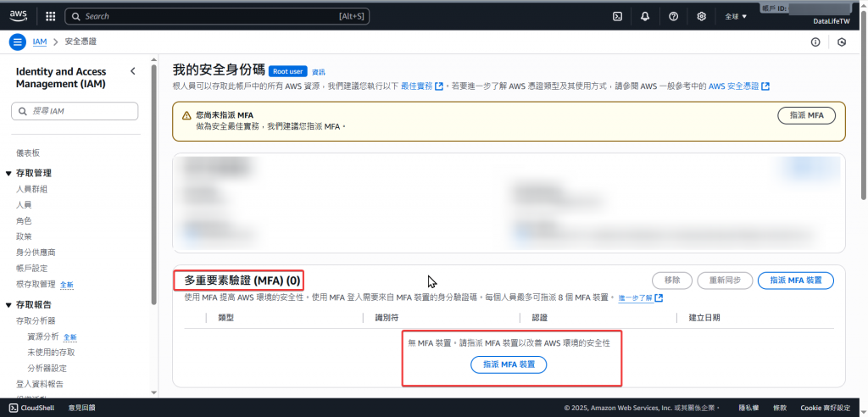Click 指派 MFA button in the warning banner
This screenshot has width=868, height=417.
(807, 116)
